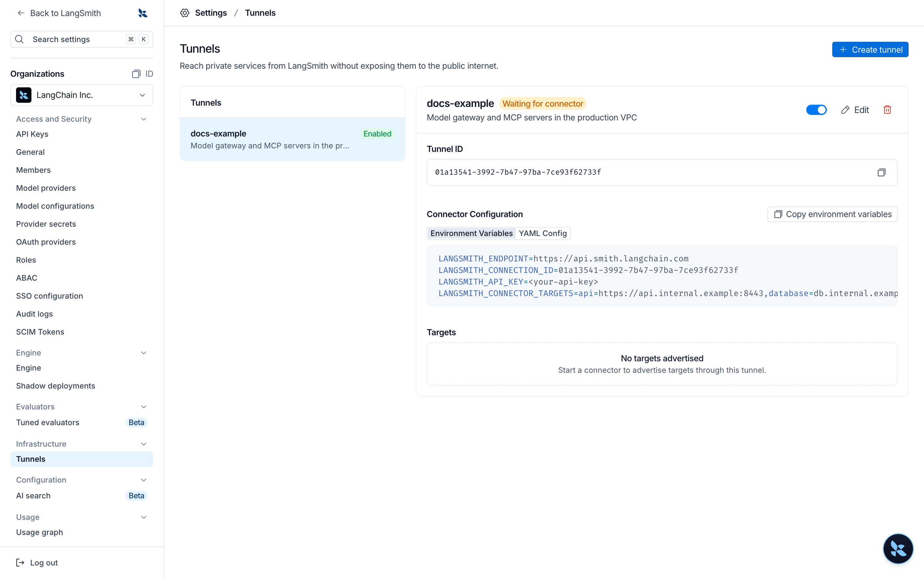
Task: Collapse the Evaluators section
Action: click(x=143, y=406)
